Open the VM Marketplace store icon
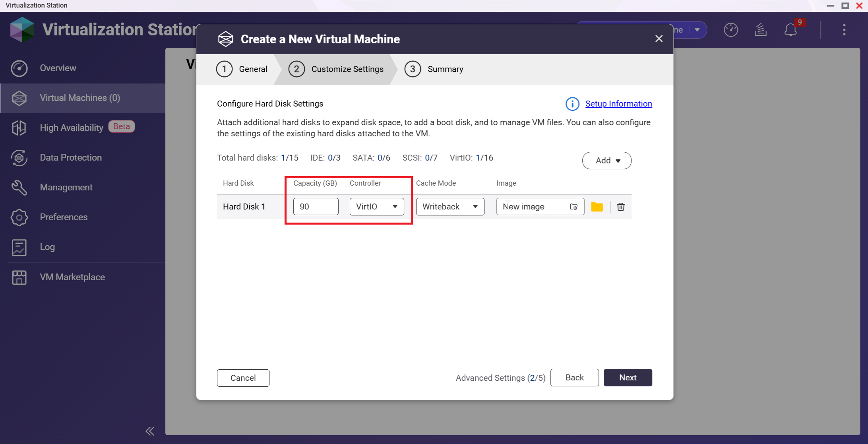The width and height of the screenshot is (868, 444). [x=19, y=277]
